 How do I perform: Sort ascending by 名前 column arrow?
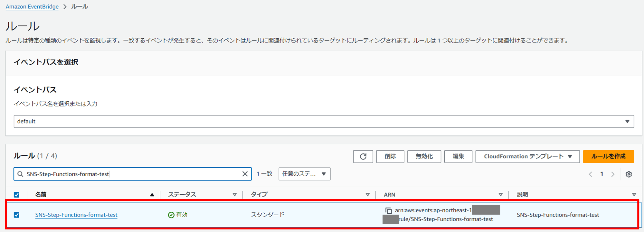click(x=152, y=195)
